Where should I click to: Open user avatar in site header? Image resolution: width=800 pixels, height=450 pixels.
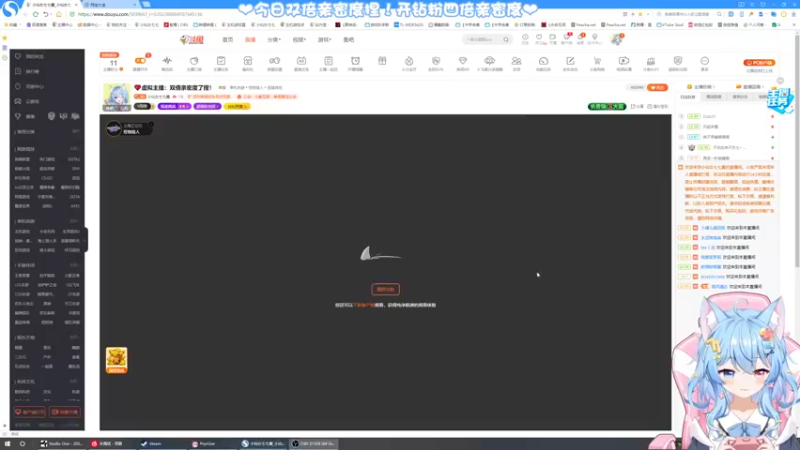(x=617, y=39)
